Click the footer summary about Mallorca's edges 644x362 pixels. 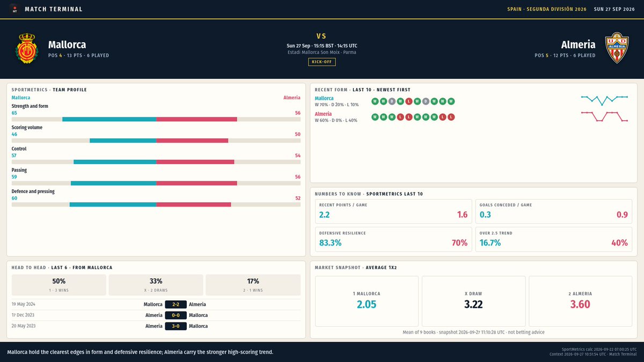click(x=140, y=352)
